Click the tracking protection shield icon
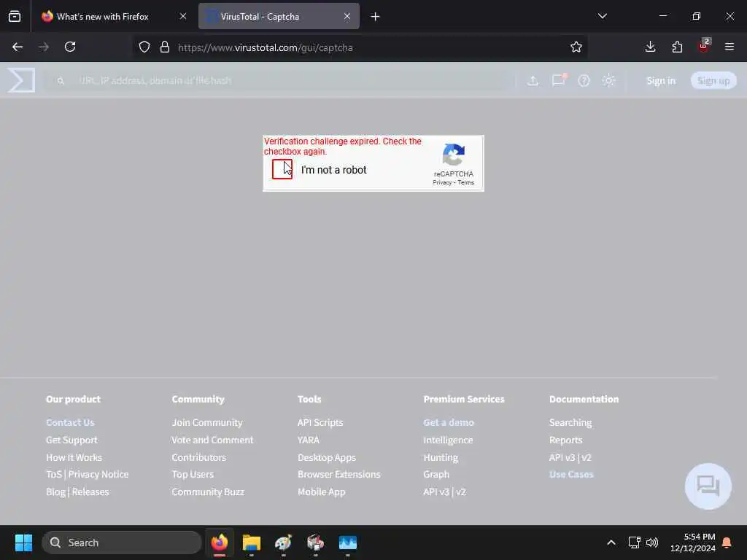 click(144, 47)
